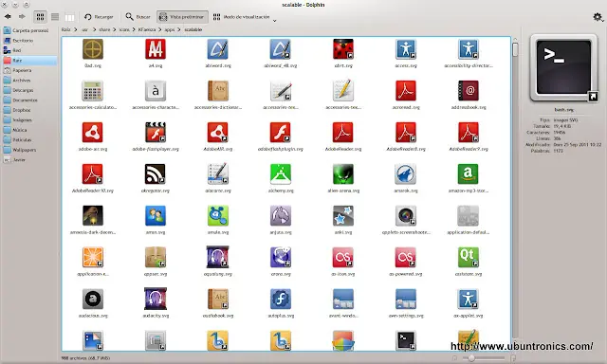Select the 0ad.svg file icon
Viewport: 607px width, 364px height.
tap(93, 49)
